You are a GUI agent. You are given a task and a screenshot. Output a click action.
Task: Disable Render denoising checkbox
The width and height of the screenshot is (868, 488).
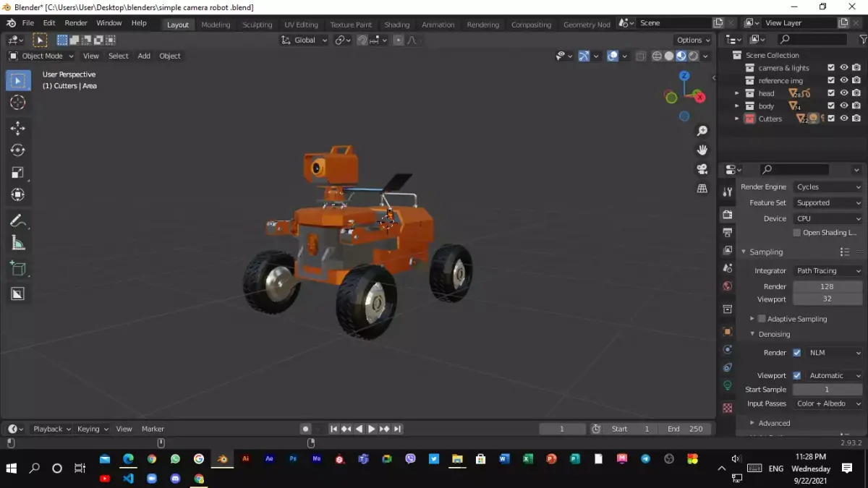click(x=796, y=353)
